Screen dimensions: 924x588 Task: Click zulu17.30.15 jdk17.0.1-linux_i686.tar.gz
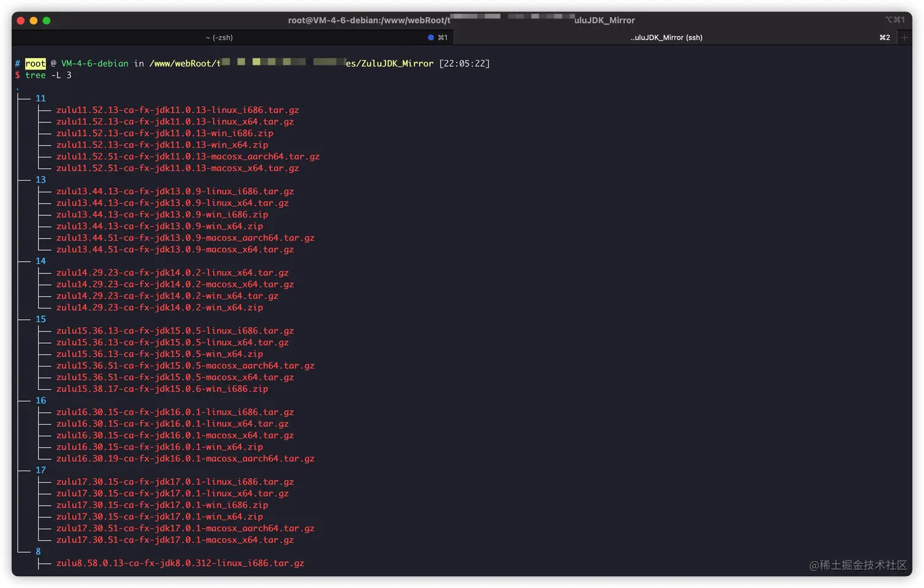click(x=175, y=482)
